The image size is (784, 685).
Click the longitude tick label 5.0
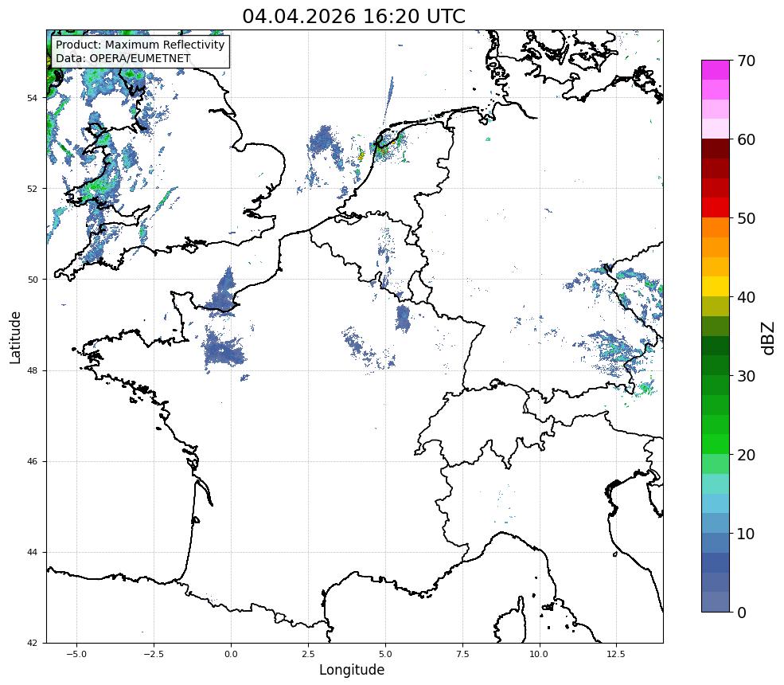[x=385, y=654]
